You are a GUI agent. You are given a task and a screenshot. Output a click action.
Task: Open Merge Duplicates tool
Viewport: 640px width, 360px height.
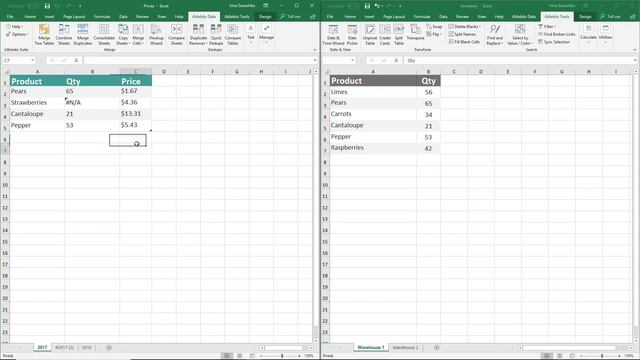[x=83, y=34]
